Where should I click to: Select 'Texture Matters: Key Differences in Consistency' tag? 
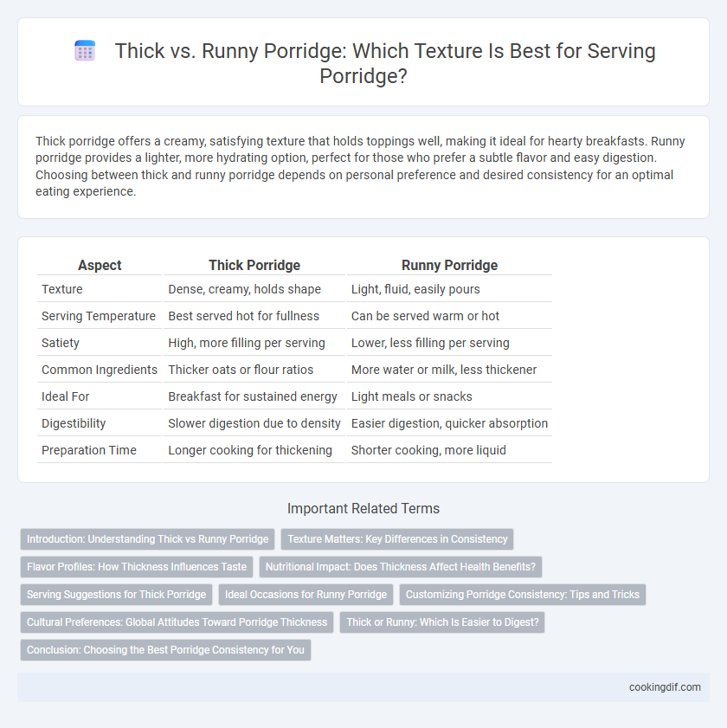click(397, 539)
